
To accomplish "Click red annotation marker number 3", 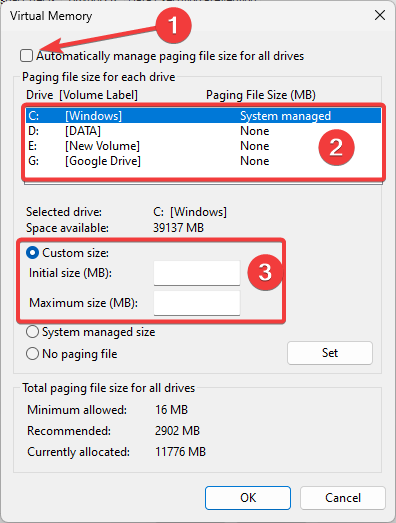I will (265, 272).
